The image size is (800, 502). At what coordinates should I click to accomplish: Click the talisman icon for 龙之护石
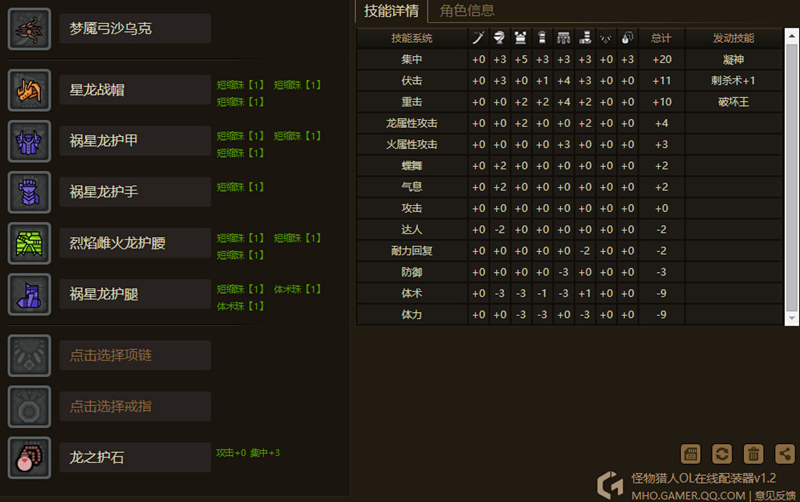[x=29, y=458]
